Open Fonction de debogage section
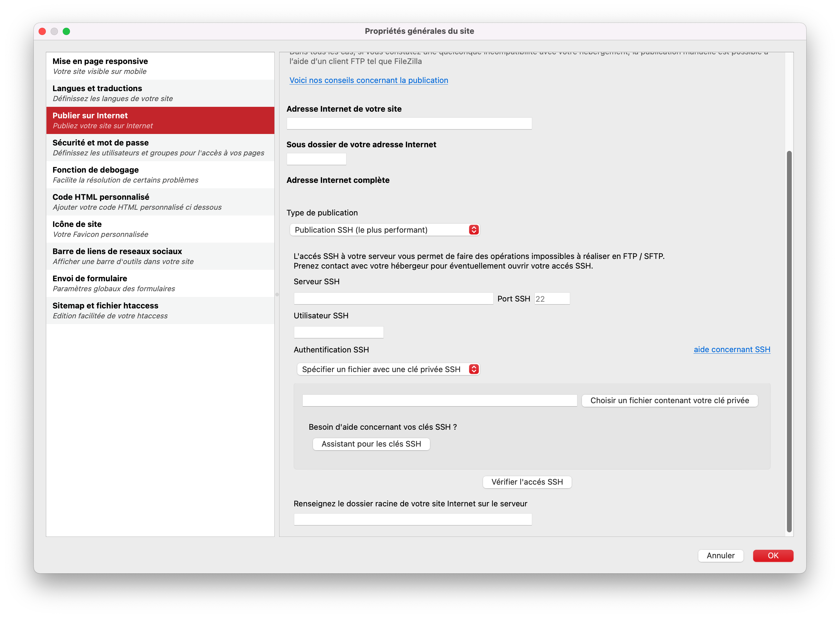 (x=160, y=175)
